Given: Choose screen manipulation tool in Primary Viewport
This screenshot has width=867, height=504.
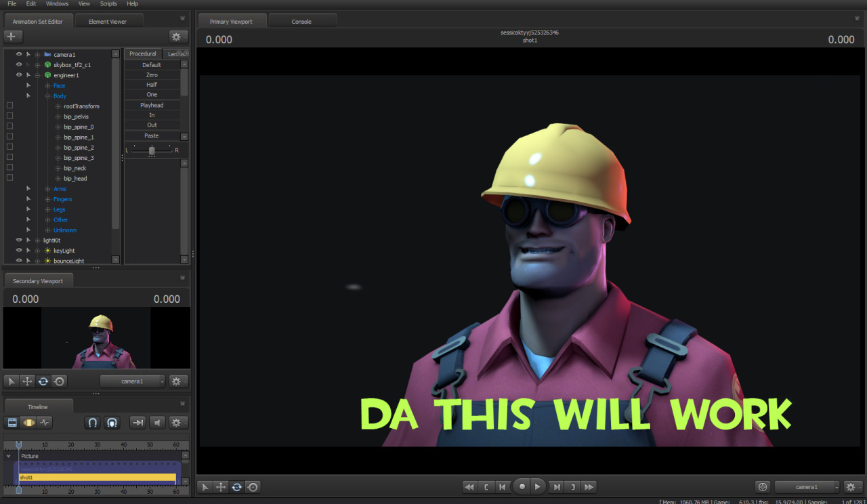Looking at the screenshot, I should pos(253,486).
